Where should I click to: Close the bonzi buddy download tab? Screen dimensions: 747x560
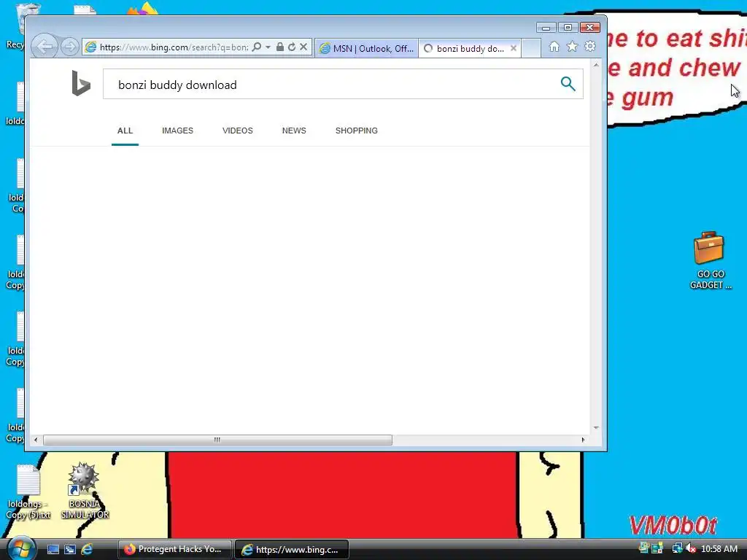click(x=514, y=49)
